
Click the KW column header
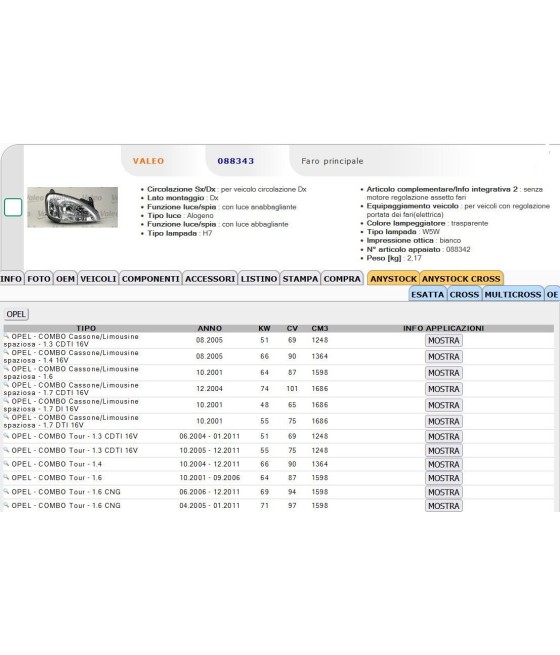[264, 328]
